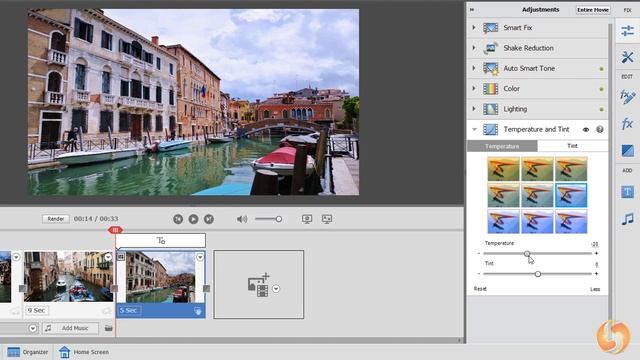Click the Reset link
The width and height of the screenshot is (640, 360).
(x=480, y=289)
